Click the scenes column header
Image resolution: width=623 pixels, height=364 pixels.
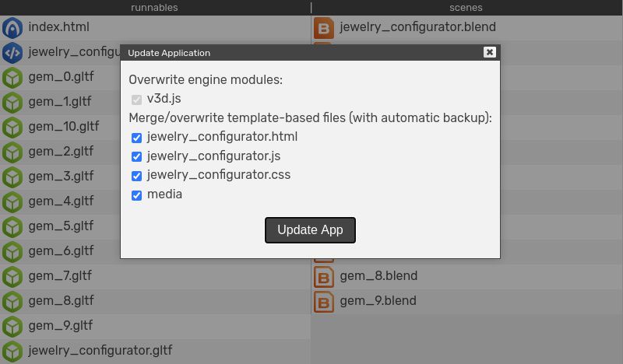click(x=466, y=8)
